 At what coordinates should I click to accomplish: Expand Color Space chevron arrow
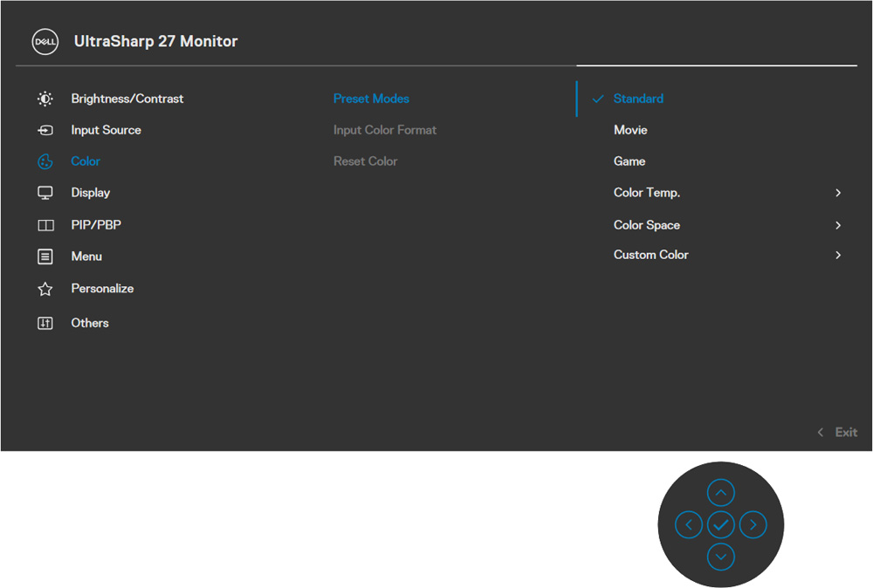[x=838, y=225]
